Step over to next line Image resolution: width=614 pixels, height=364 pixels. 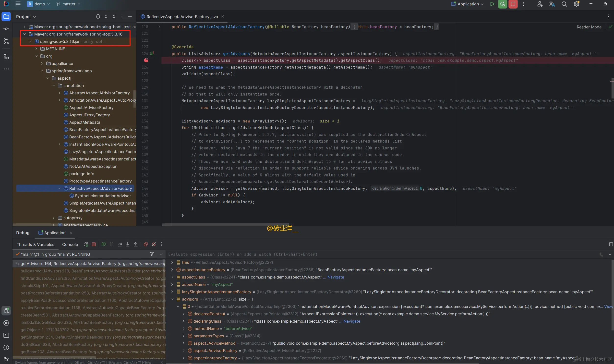point(120,244)
